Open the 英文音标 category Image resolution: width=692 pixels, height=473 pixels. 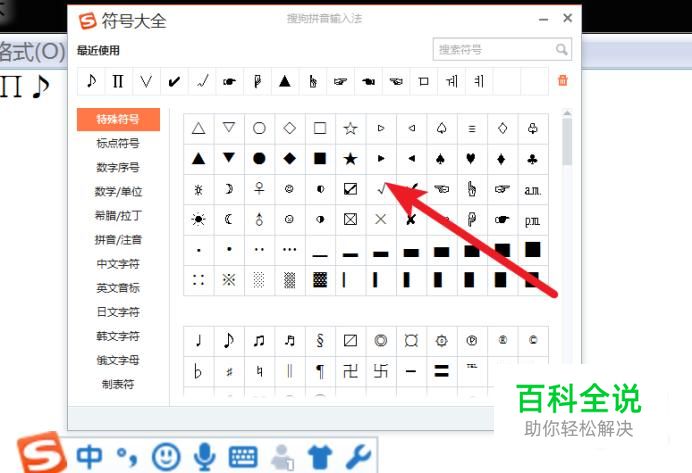pyautogui.click(x=118, y=288)
